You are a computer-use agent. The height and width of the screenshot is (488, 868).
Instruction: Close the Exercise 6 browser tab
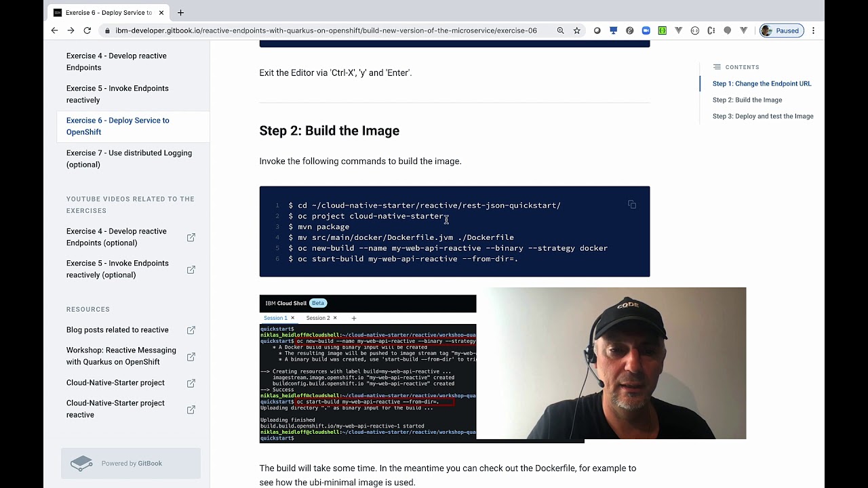pos(161,12)
